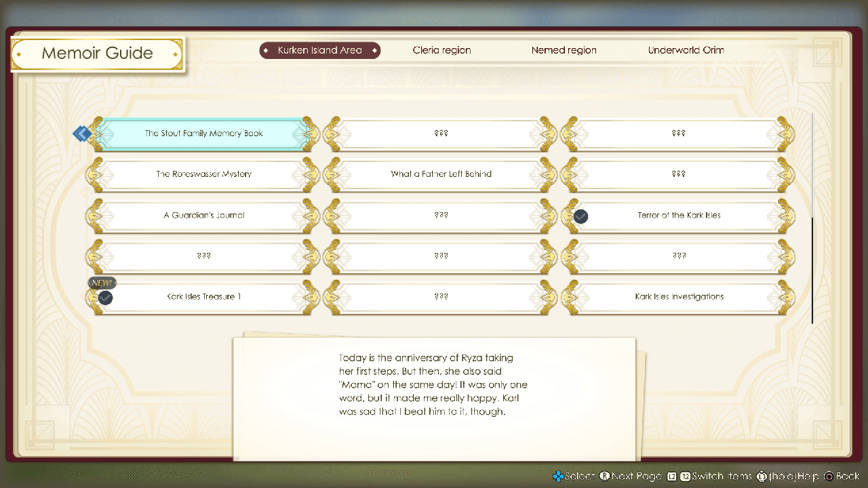The image size is (868, 488).
Task: Click the NEW! badge above Kark Isles Treasure
Action: pos(102,283)
